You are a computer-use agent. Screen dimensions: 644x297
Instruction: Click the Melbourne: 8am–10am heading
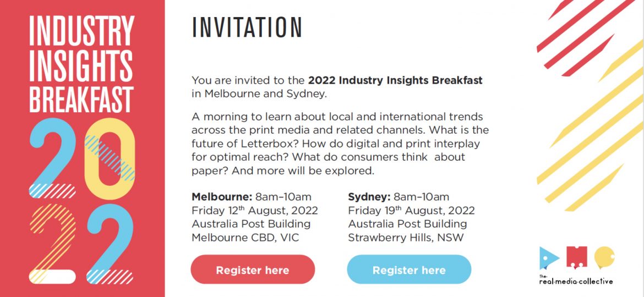[252, 196]
